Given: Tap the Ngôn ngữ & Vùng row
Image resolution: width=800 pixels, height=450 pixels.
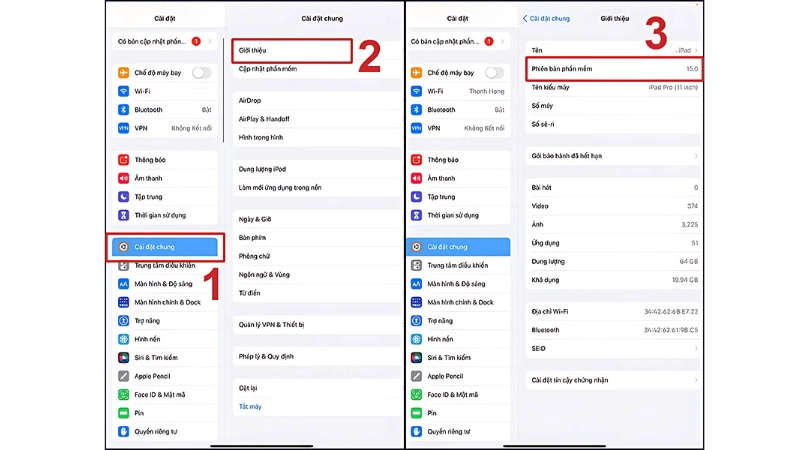Looking at the screenshot, I should coord(316,274).
